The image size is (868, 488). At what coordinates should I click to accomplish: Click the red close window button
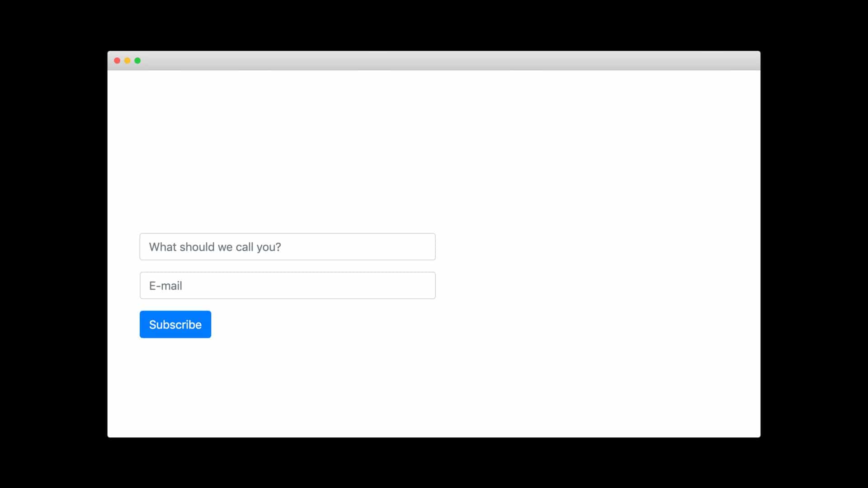click(x=117, y=61)
